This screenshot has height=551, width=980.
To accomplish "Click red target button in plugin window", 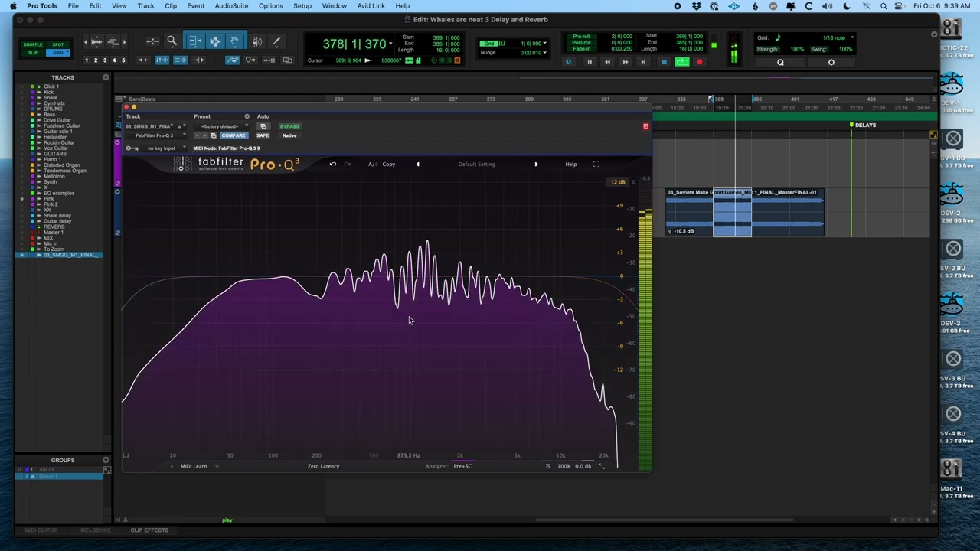I will [x=645, y=126].
